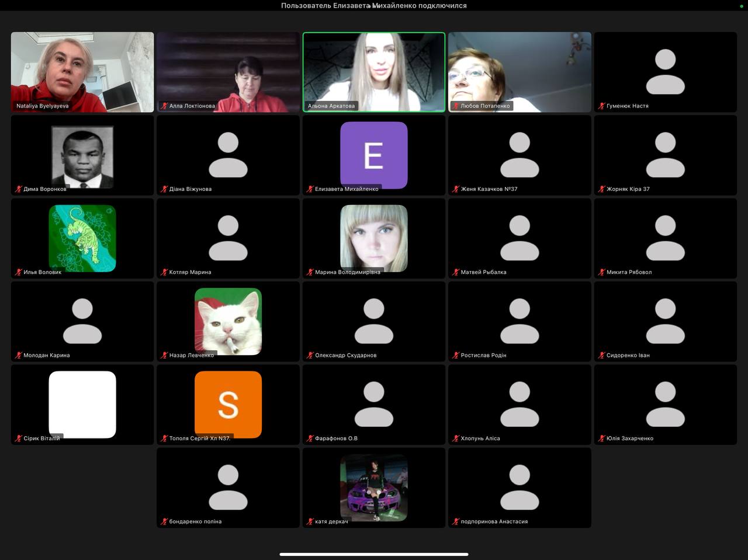Screen dimensions: 748x560
Task: Tap muted mic icon beside Юлія Захарченко
Action: (601, 439)
